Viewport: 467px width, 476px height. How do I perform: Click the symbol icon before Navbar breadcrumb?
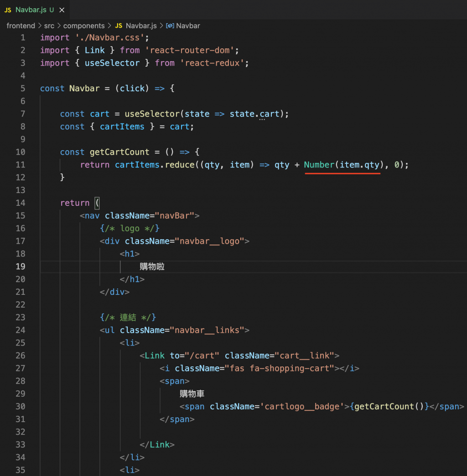[170, 26]
